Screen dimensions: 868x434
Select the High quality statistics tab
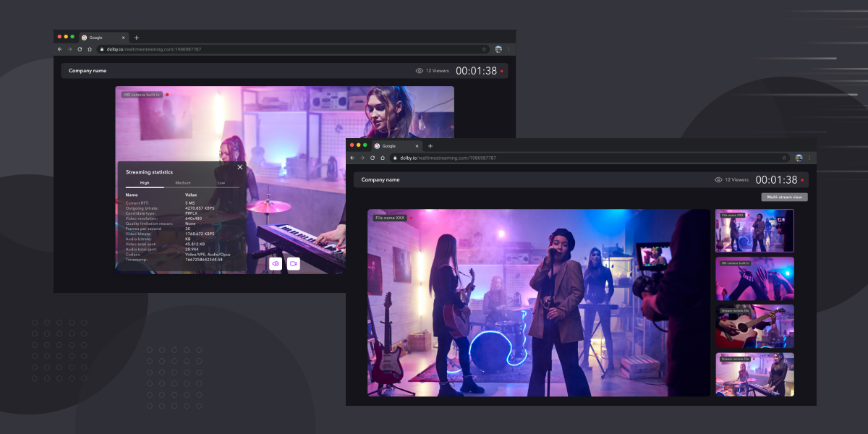145,183
